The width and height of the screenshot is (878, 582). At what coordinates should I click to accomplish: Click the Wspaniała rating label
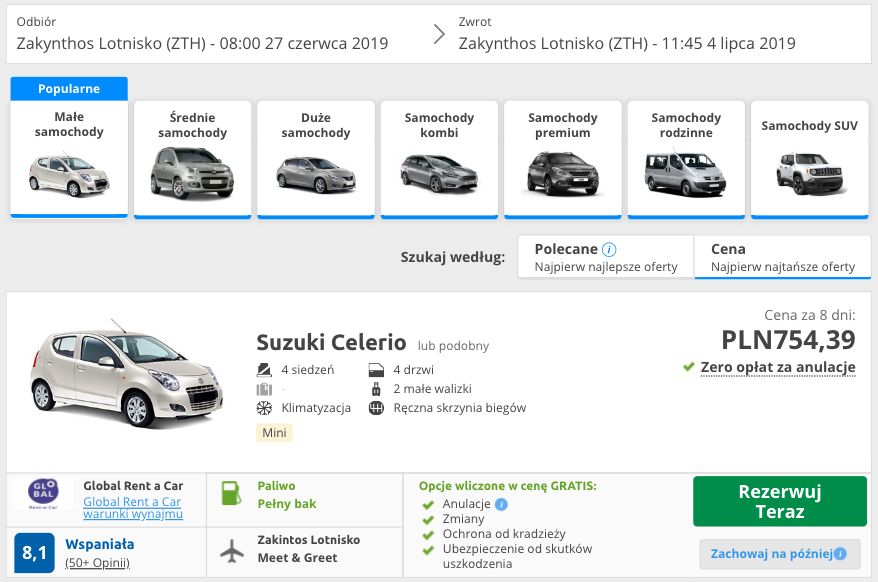pyautogui.click(x=100, y=544)
